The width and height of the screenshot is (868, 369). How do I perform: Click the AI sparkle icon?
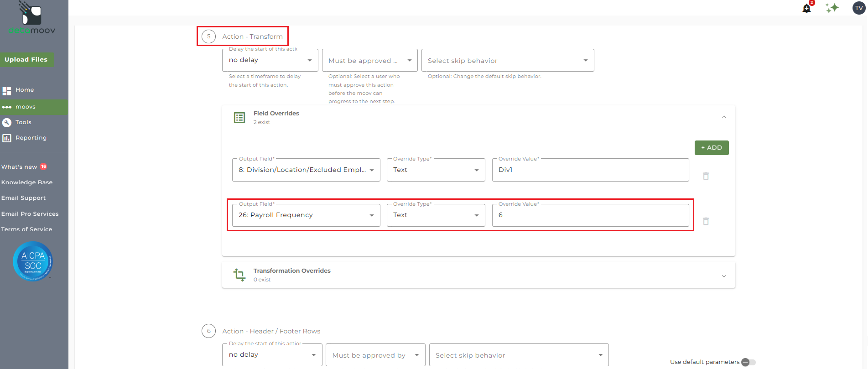point(832,8)
